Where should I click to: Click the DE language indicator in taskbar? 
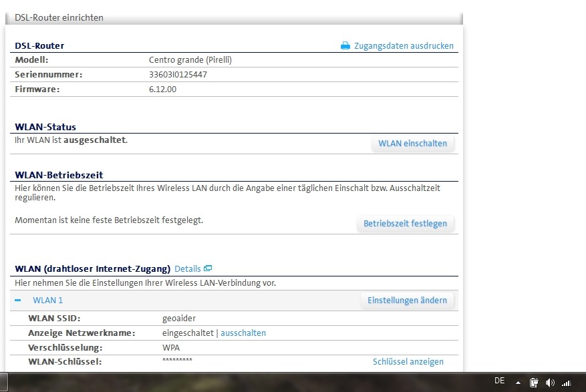[x=499, y=381]
